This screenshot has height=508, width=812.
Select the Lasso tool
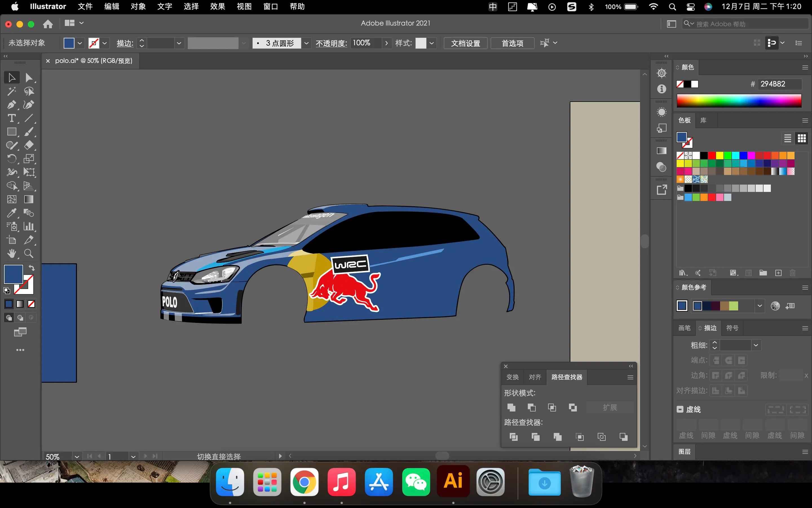click(29, 91)
